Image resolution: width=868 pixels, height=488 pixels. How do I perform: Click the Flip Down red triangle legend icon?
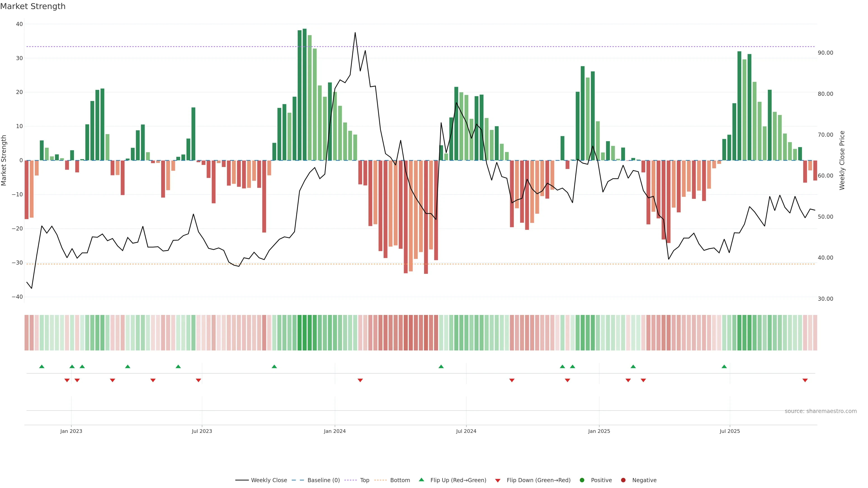click(498, 480)
